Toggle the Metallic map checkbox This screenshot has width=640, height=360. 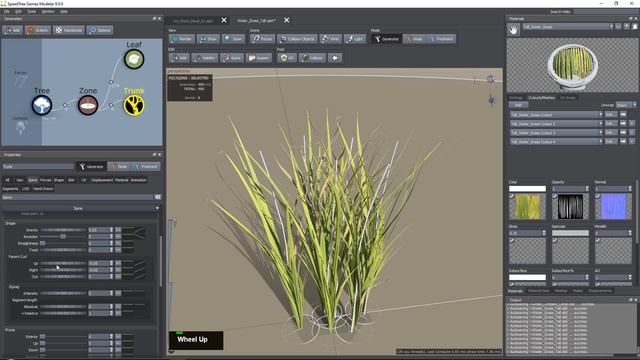coord(598,240)
